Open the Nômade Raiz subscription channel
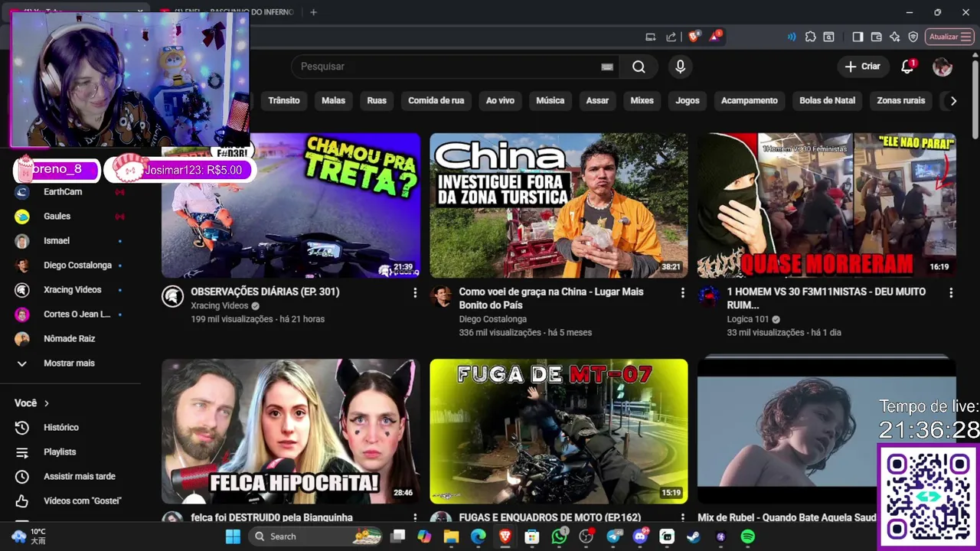 tap(70, 338)
